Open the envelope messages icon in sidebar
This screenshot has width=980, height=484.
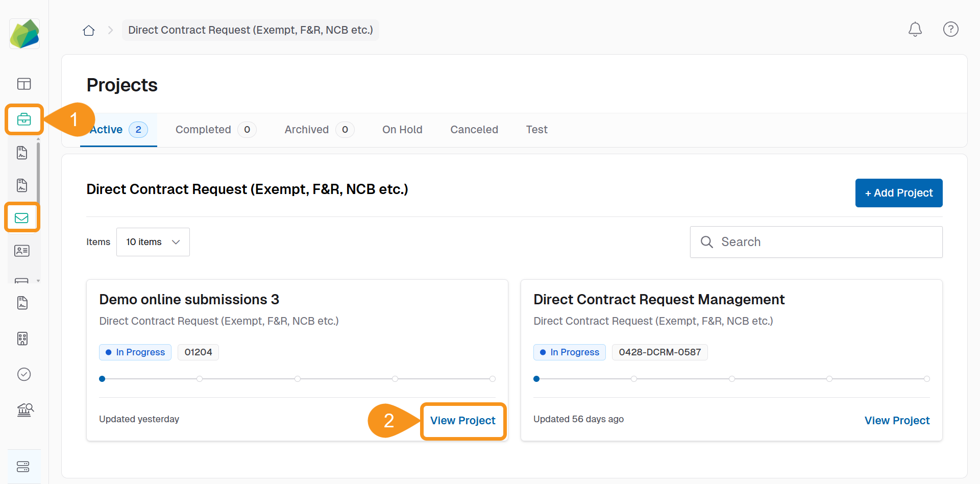[x=22, y=218]
